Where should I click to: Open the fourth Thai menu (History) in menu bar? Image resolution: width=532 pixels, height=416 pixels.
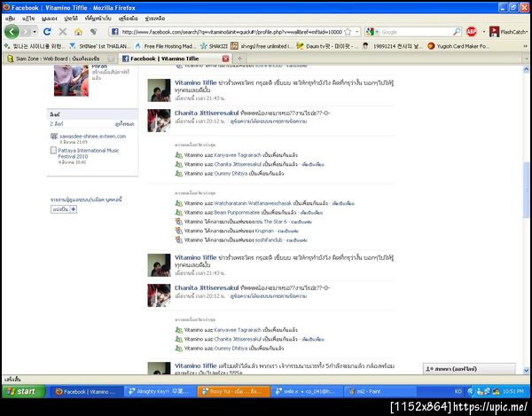[71, 19]
